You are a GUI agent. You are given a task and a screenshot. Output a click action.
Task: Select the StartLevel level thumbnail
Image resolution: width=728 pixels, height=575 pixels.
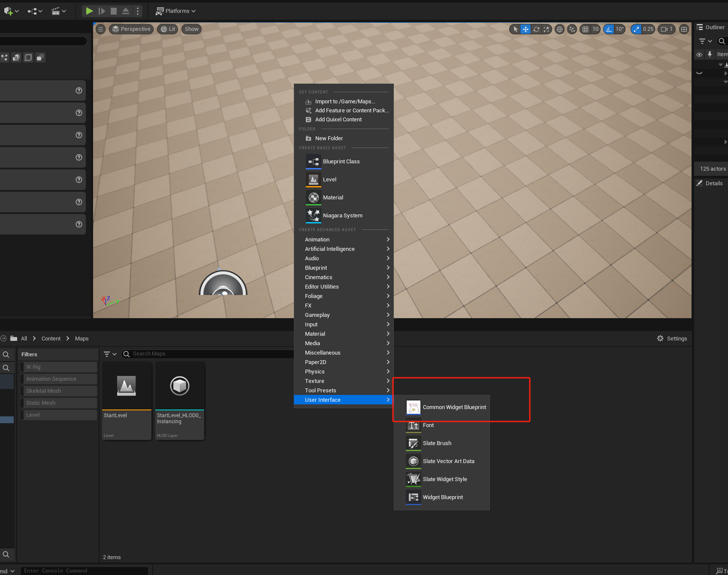tap(127, 386)
